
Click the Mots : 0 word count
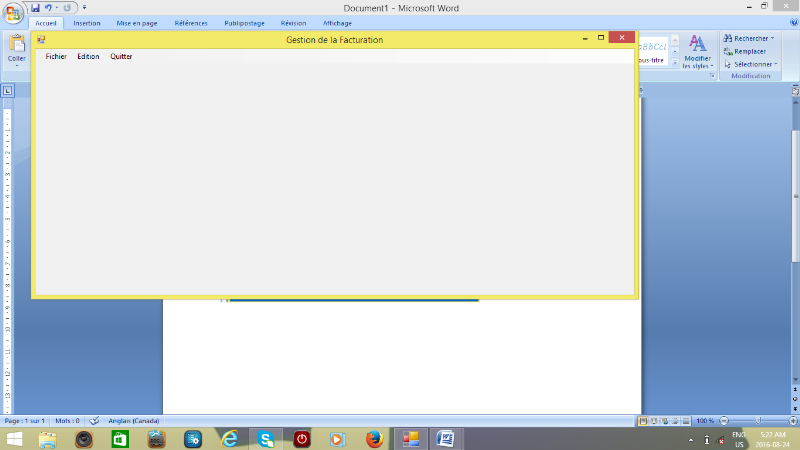(x=67, y=421)
